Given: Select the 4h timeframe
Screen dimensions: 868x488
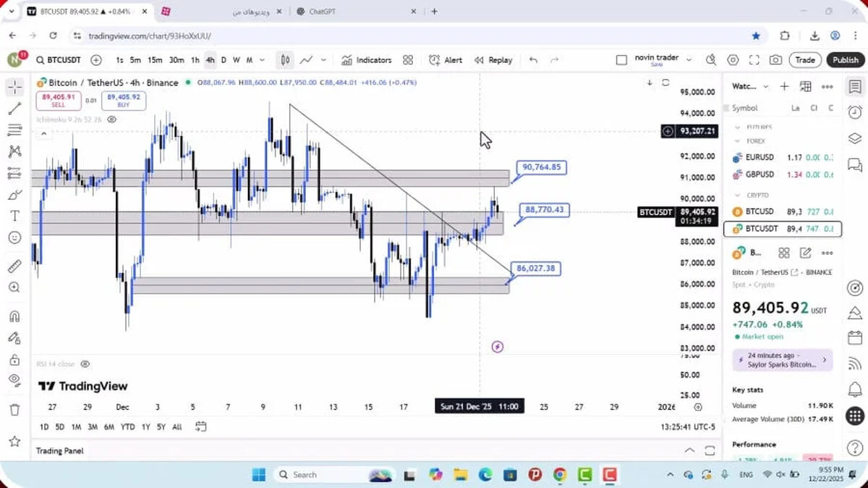Looking at the screenshot, I should (x=210, y=60).
